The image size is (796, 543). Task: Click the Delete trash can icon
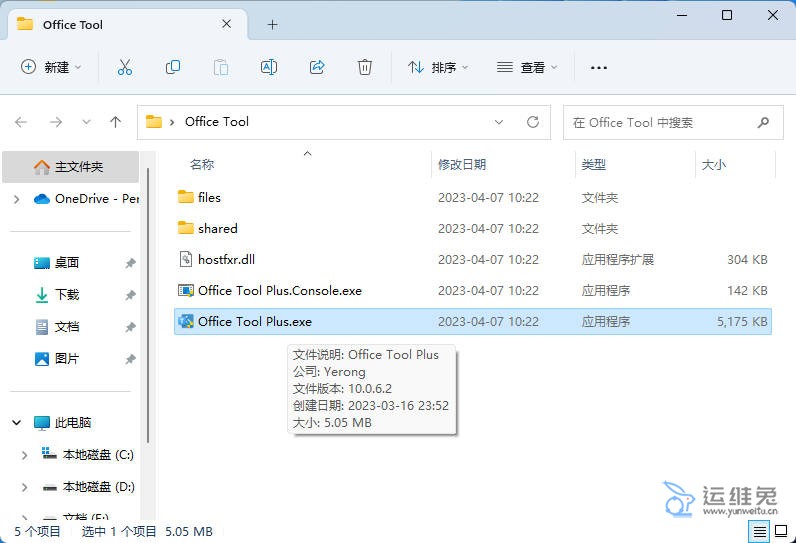coord(365,67)
